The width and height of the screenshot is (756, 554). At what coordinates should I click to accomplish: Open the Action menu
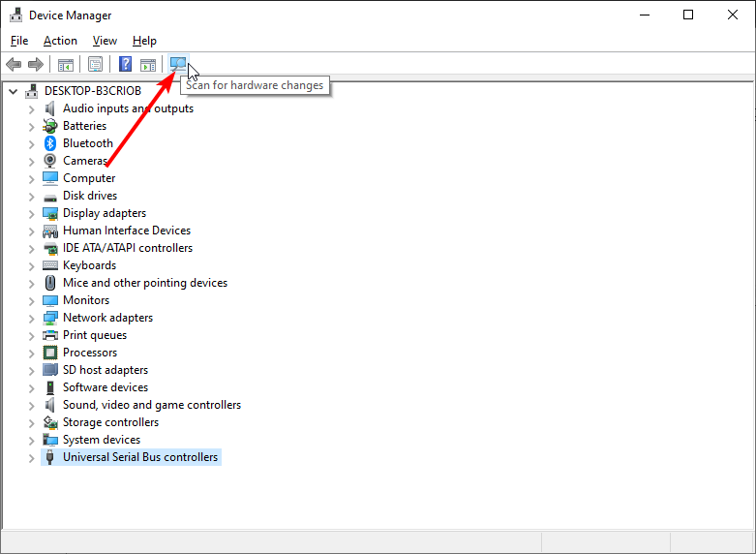[60, 41]
